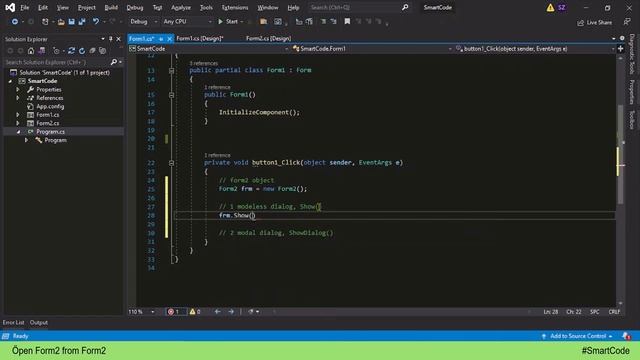Open Solution Explorer window position dropdown
This screenshot has height=360, width=640.
click(x=103, y=39)
